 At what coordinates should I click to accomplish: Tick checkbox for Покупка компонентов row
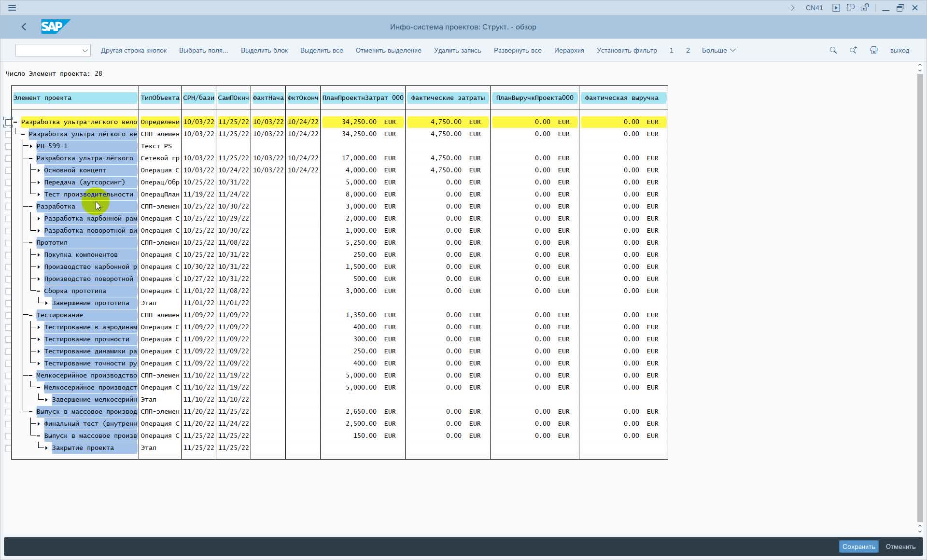pos(8,255)
